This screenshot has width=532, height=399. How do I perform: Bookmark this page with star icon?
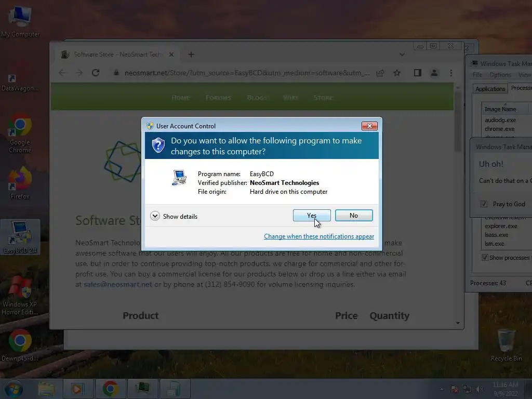[x=397, y=73]
